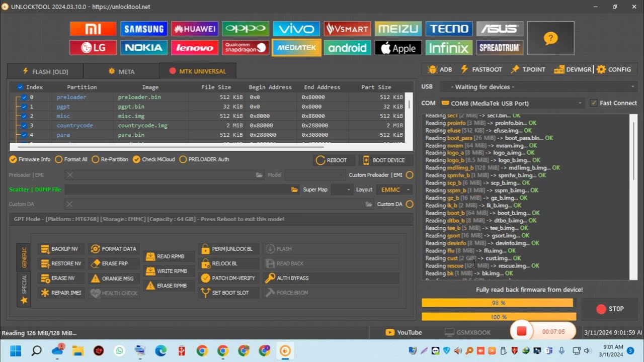Open DEVMGR device manager
The image size is (644, 362).
click(573, 69)
